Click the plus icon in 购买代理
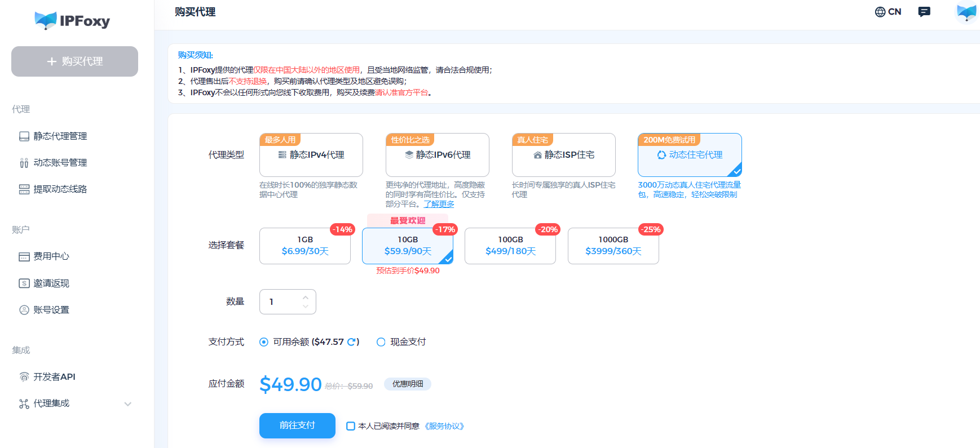The height and width of the screenshot is (448, 980). click(x=52, y=61)
